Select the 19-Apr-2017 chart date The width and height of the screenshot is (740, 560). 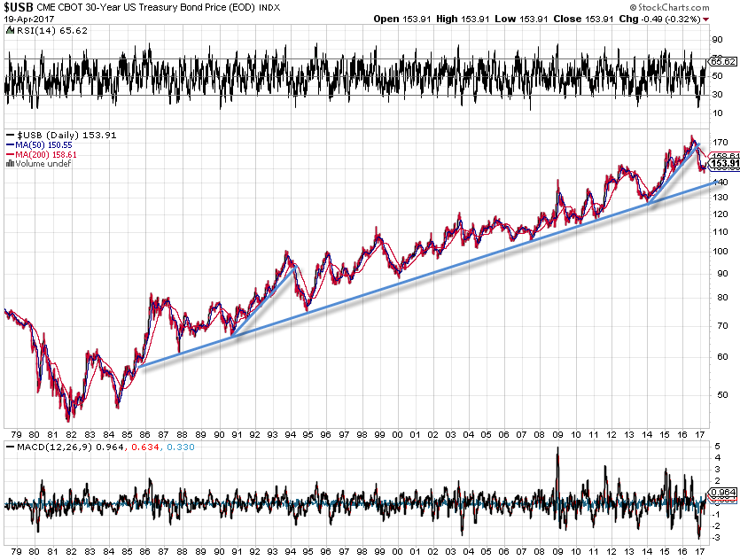28,19
